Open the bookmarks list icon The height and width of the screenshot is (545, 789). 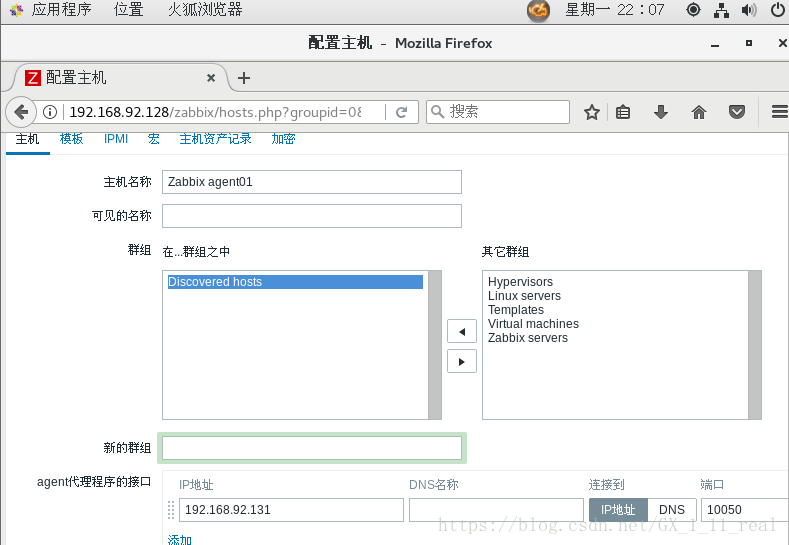coord(623,112)
